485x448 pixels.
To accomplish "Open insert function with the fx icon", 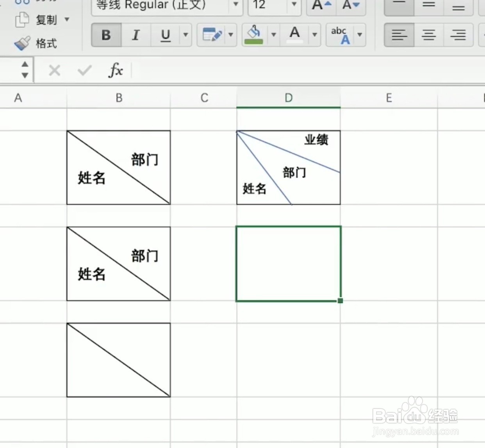I will tap(115, 70).
